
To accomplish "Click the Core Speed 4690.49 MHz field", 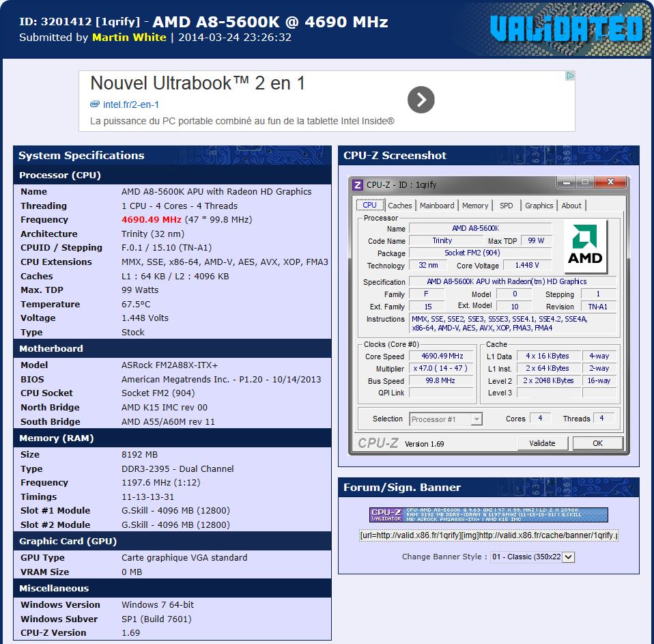I will point(441,356).
